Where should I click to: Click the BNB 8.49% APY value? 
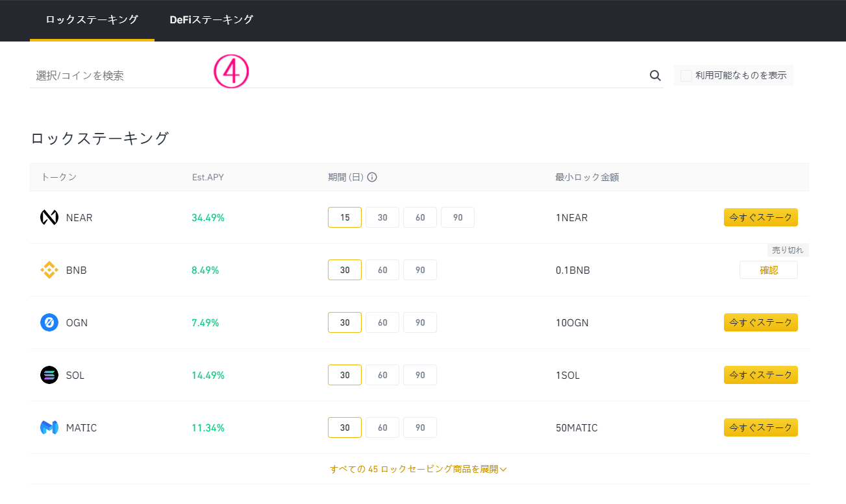[x=205, y=270]
